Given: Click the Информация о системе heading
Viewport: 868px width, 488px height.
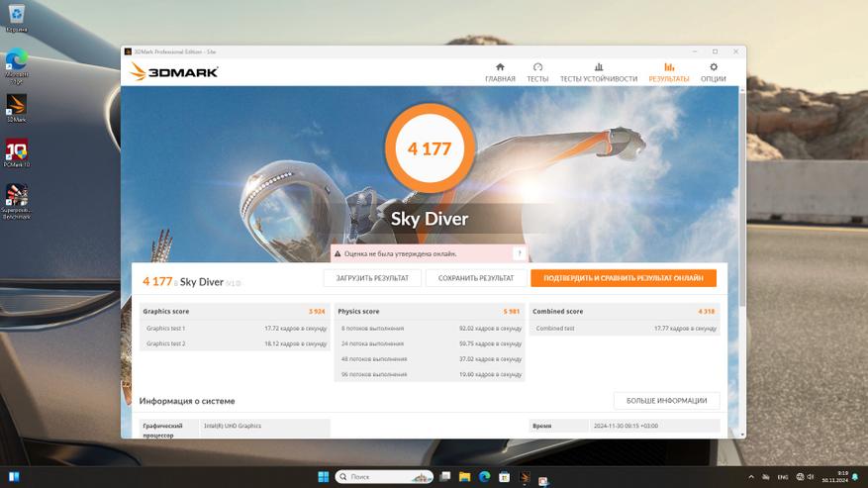Looking at the screenshot, I should (187, 401).
